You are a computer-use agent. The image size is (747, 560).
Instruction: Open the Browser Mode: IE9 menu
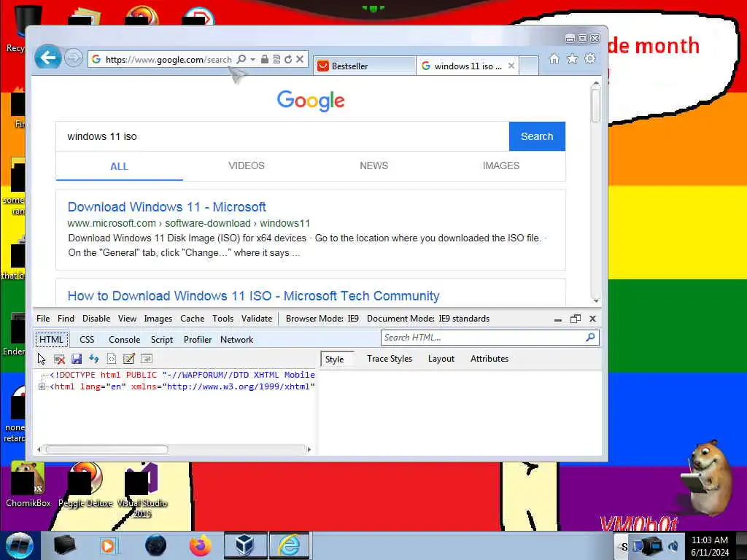pos(322,319)
